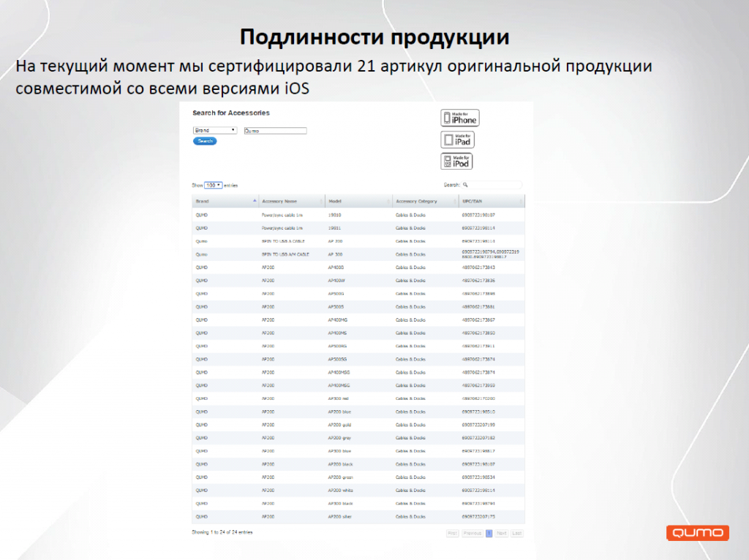The width and height of the screenshot is (749, 560).
Task: Click model cell 'AP200 gold'
Action: point(339,425)
